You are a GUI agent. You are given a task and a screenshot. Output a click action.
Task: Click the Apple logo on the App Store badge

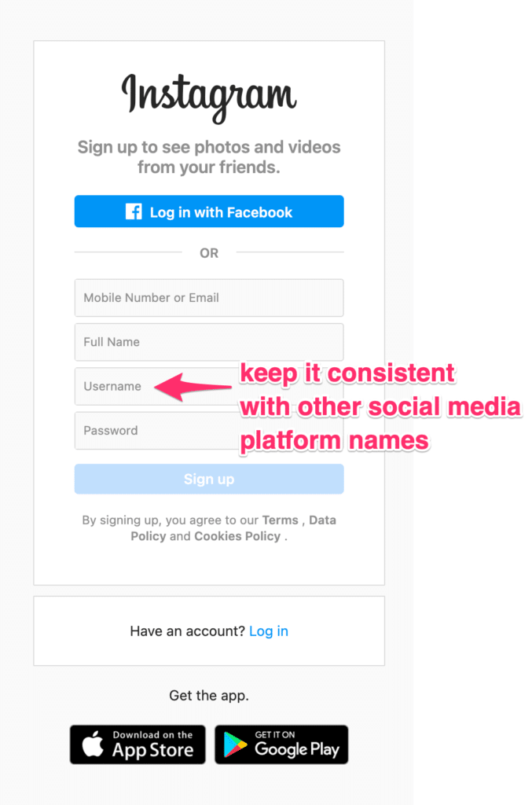tap(93, 744)
